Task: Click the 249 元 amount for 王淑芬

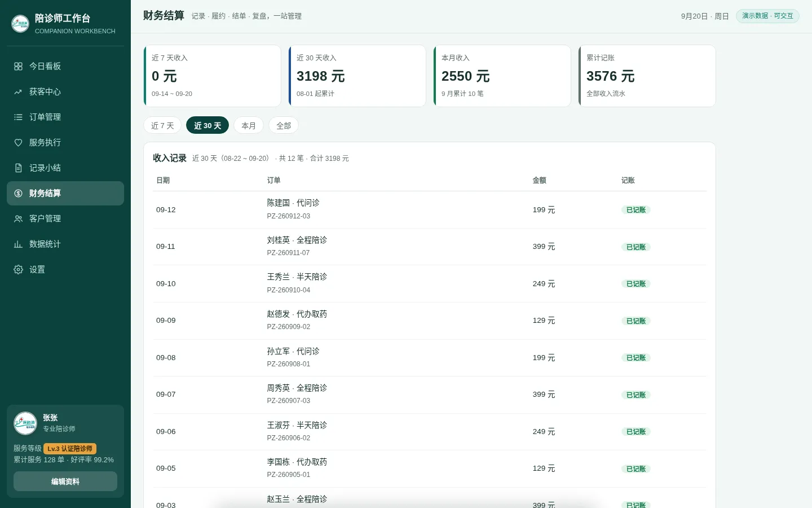Action: (544, 432)
